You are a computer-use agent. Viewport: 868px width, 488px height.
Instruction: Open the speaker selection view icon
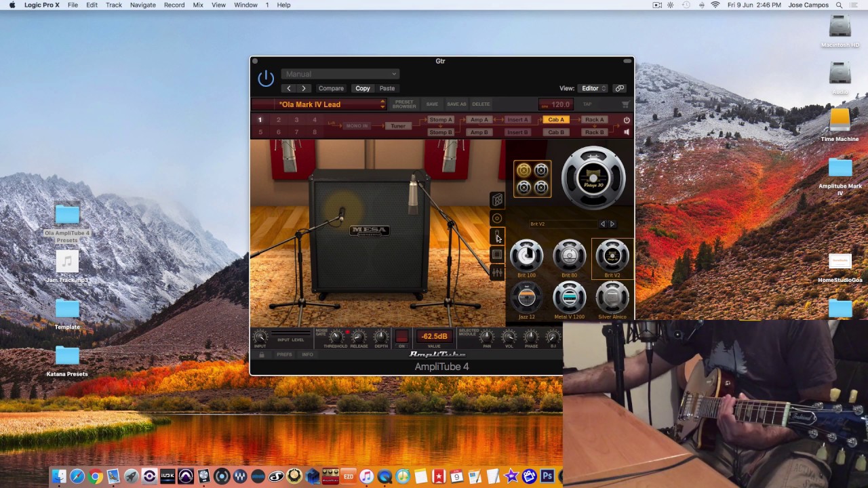pyautogui.click(x=497, y=218)
